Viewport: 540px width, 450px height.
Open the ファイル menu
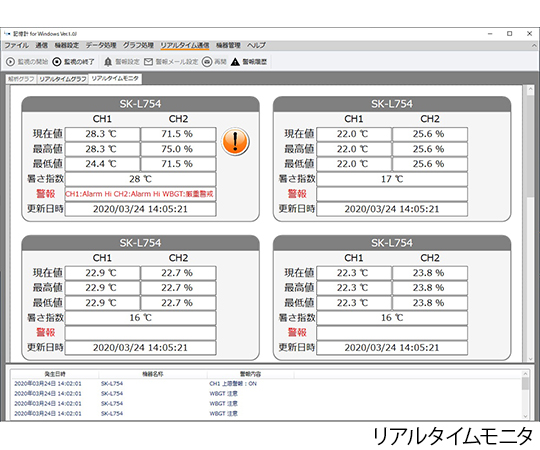point(17,45)
